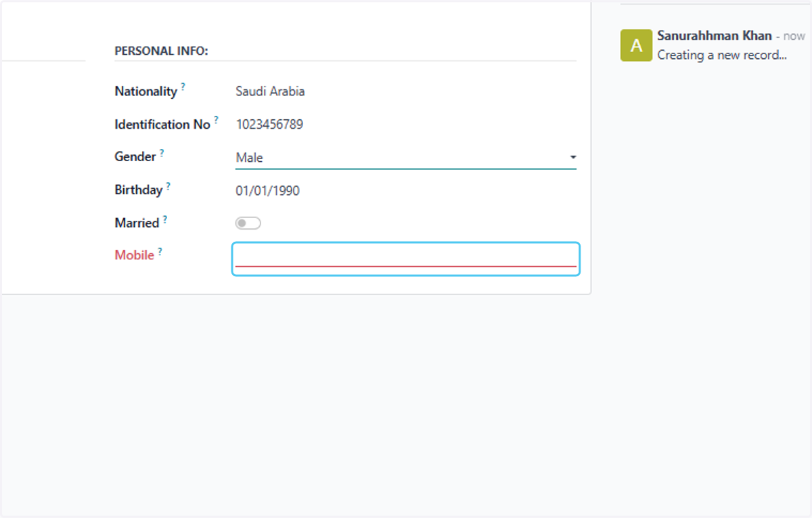Click the "now" timestamp in the chatter

(794, 36)
